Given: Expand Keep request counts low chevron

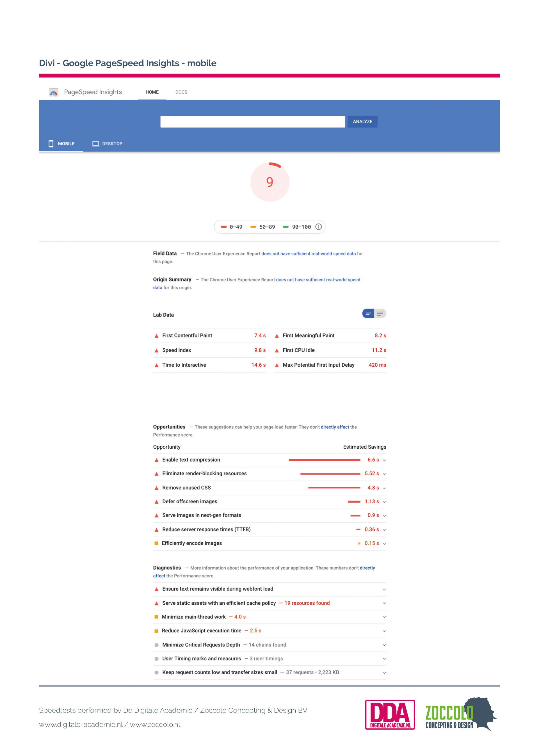Looking at the screenshot, I should pos(384,673).
